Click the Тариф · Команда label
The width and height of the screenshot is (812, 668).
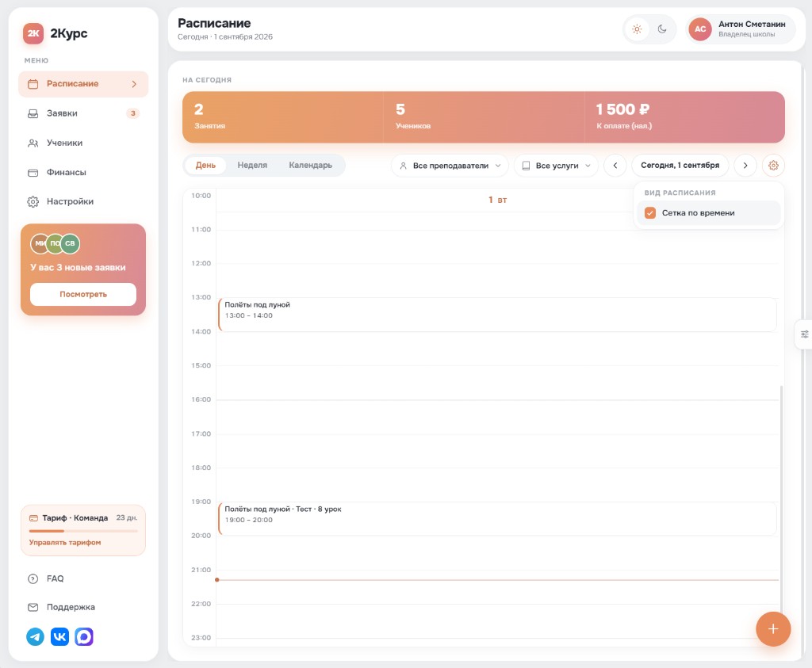[75, 518]
